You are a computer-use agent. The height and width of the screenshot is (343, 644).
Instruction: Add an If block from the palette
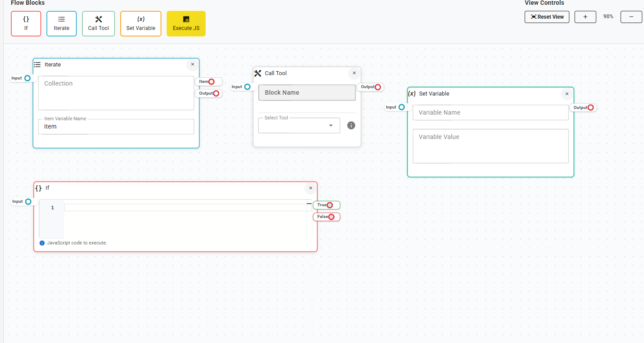coord(26,23)
